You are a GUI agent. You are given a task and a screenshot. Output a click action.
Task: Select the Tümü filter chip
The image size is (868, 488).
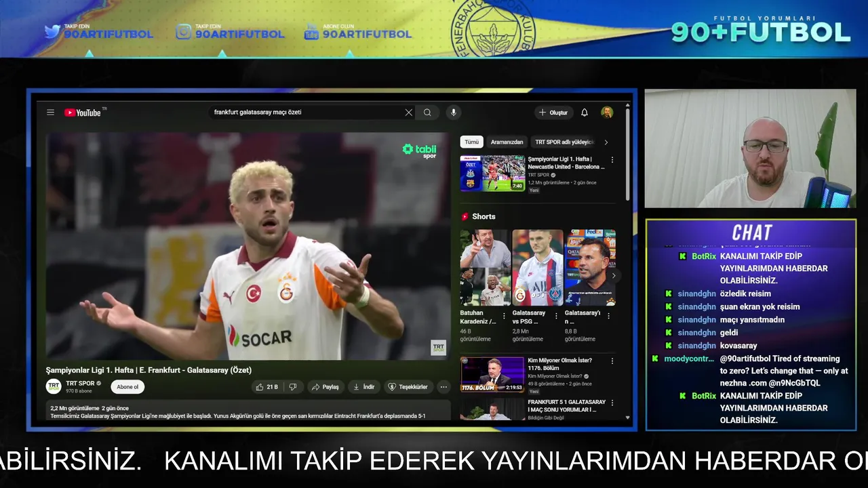point(471,142)
